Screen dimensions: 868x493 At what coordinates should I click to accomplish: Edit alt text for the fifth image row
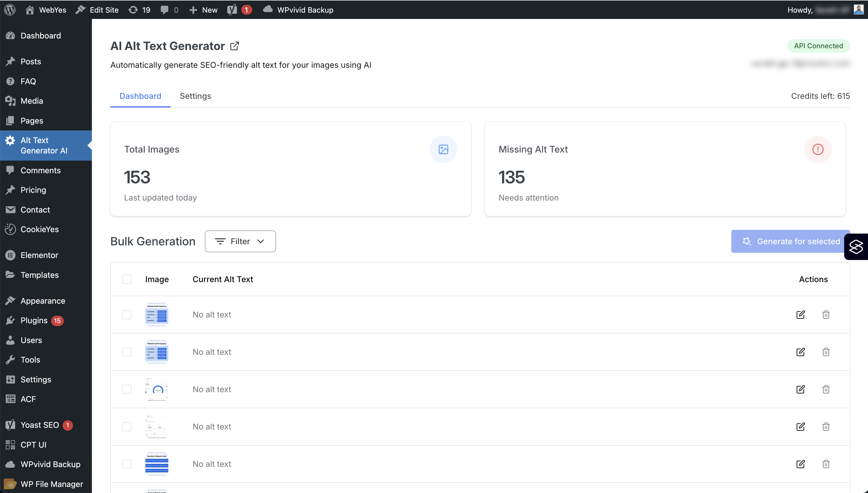pyautogui.click(x=801, y=464)
